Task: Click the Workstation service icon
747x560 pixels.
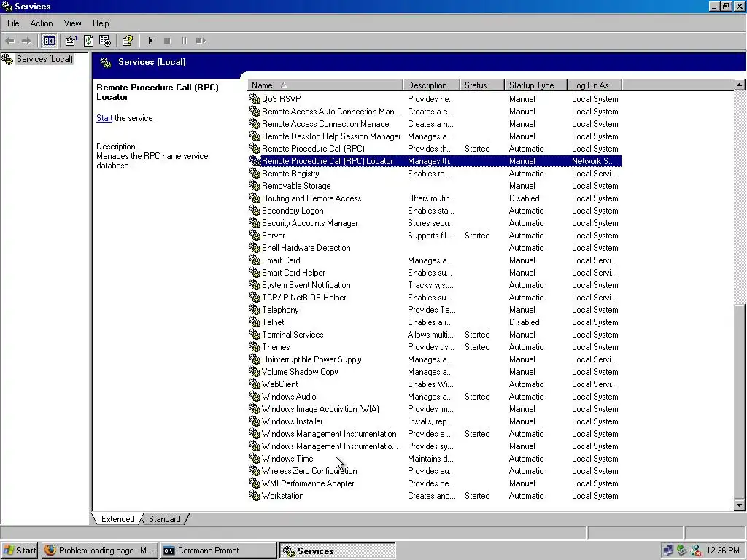Action: (255, 495)
